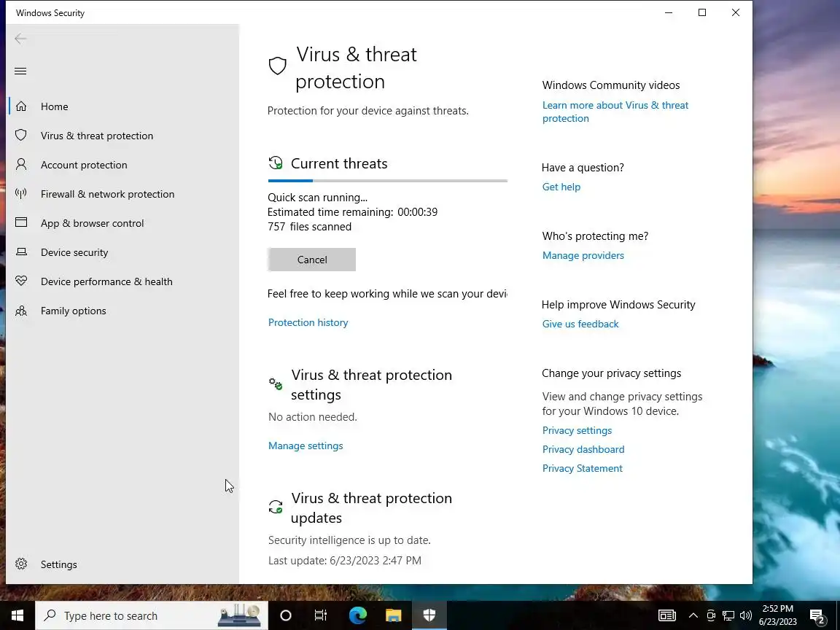Launch Microsoft Edge from the taskbar
Viewport: 840px width, 630px height.
point(358,615)
